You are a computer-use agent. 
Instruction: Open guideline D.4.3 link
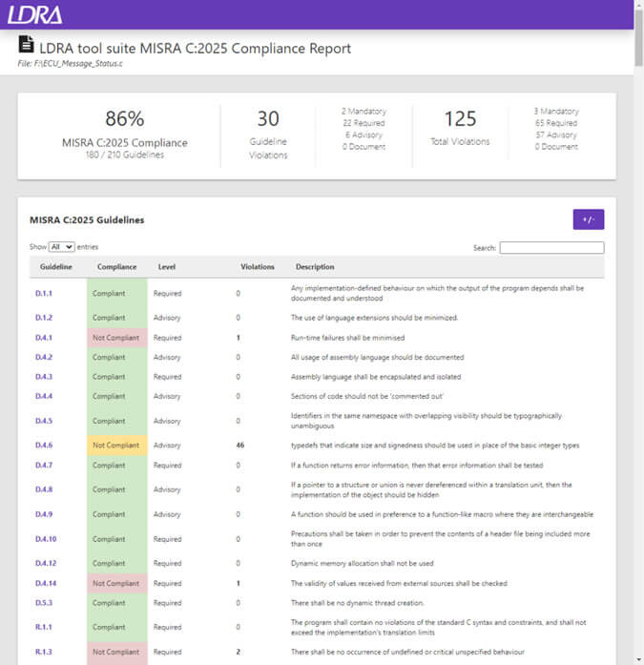44,377
